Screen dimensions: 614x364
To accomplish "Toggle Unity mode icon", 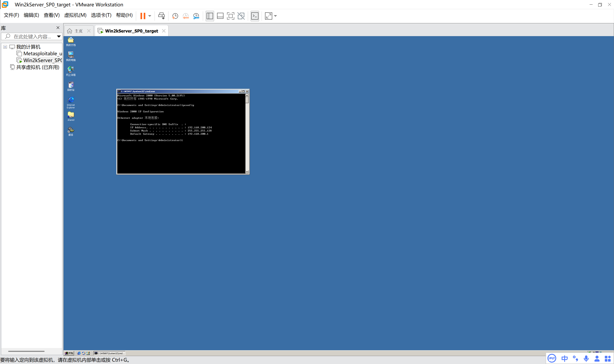I will (x=241, y=16).
